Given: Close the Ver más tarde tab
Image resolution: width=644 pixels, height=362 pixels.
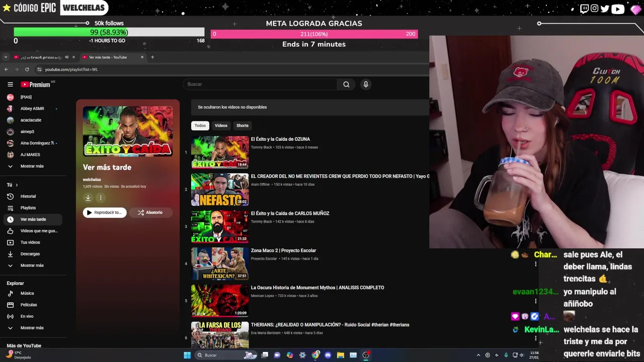Looking at the screenshot, I should 142,57.
